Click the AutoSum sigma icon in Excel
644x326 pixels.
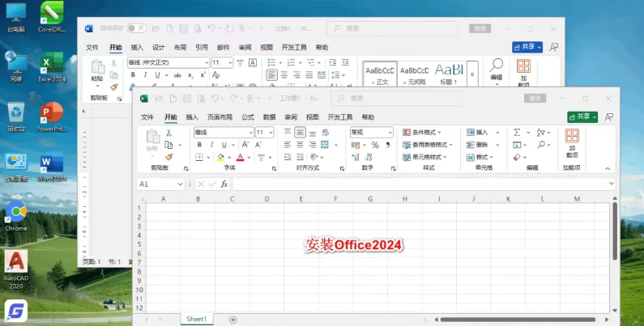pyautogui.click(x=517, y=133)
